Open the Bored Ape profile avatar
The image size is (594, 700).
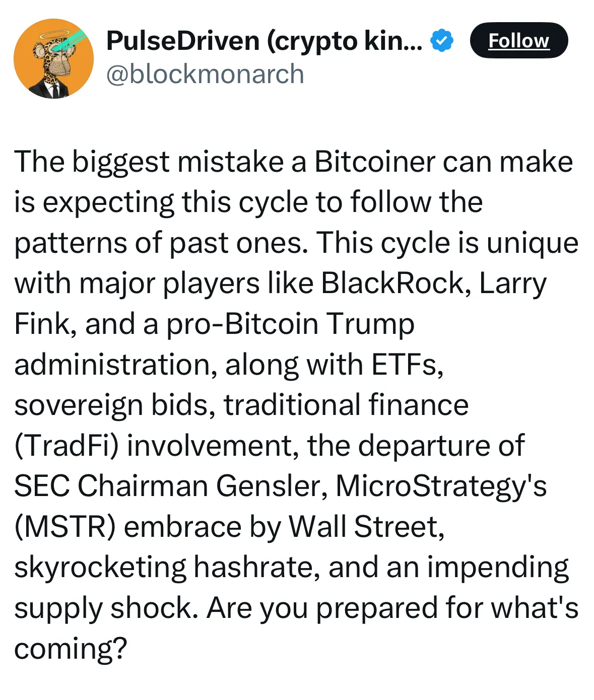point(53,58)
